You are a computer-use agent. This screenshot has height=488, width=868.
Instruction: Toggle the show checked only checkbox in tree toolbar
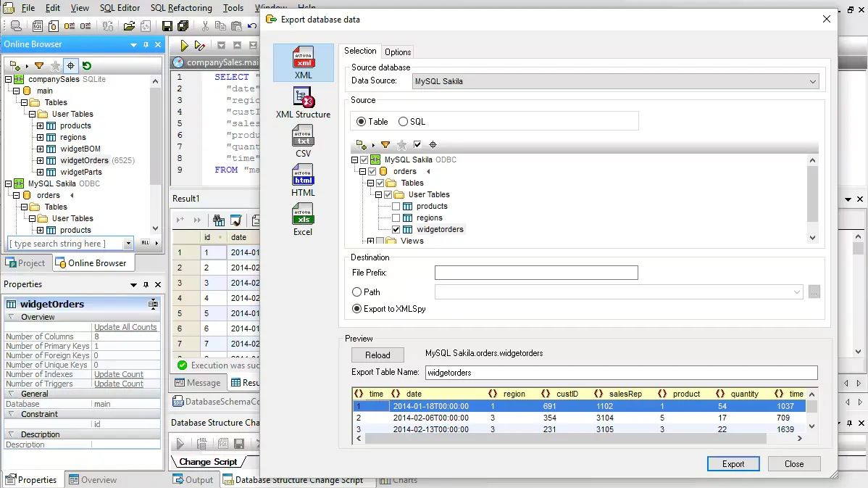(417, 145)
